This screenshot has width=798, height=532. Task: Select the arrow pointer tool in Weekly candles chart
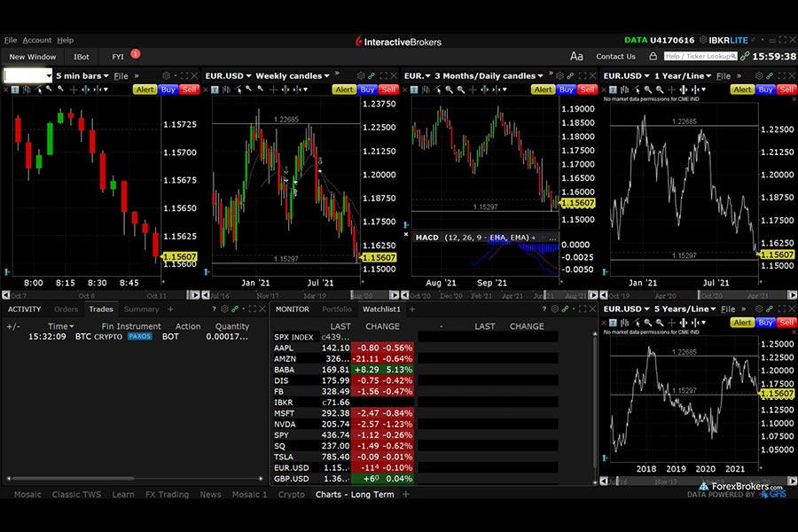coord(238,90)
